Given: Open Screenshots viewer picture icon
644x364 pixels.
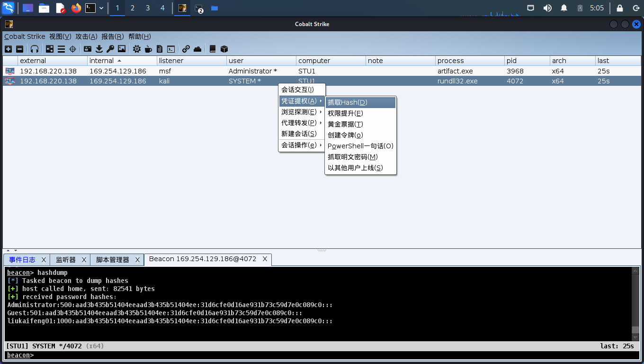Looking at the screenshot, I should coord(122,49).
